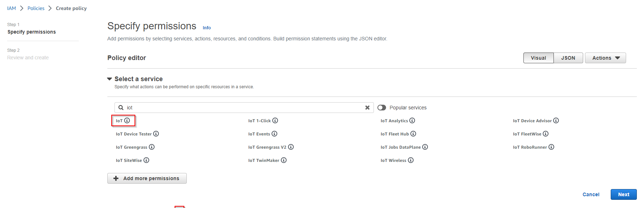Screen dimensions: 644x208
Task: Select the IoT SiteWise service
Action: 129,160
